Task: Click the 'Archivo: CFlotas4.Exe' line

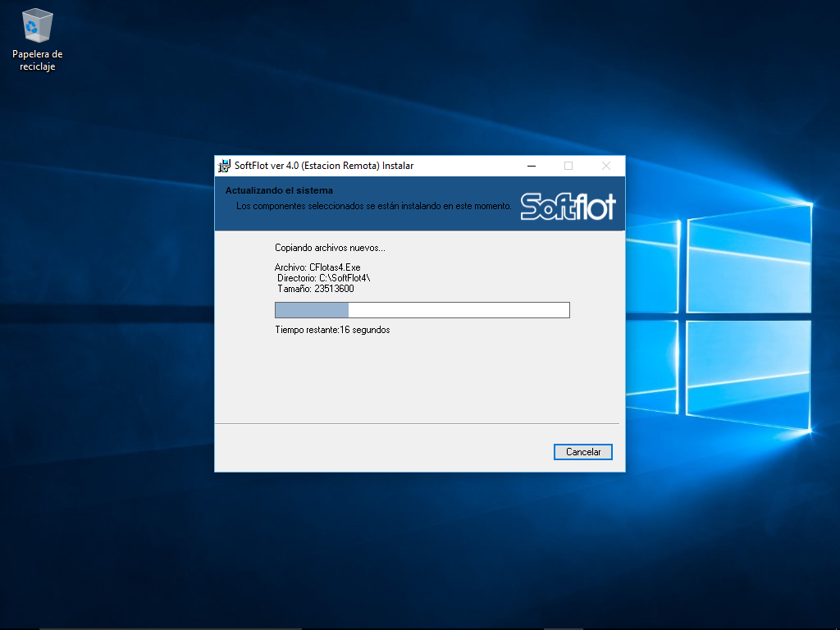Action: click(317, 267)
